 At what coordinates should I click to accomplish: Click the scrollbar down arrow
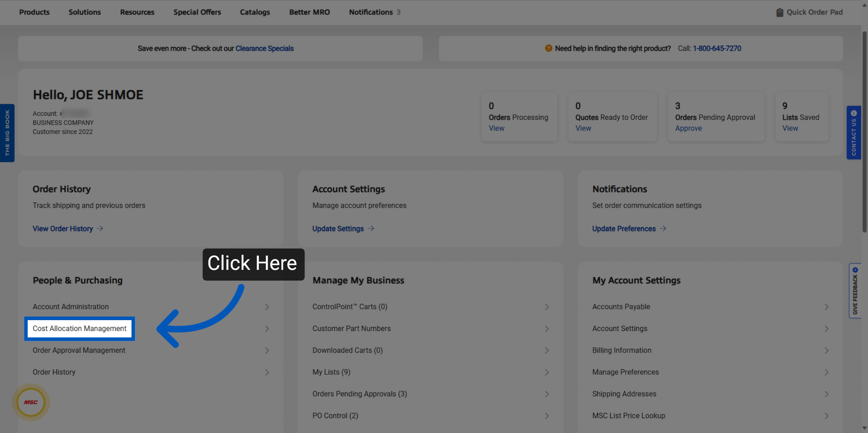coord(864,428)
